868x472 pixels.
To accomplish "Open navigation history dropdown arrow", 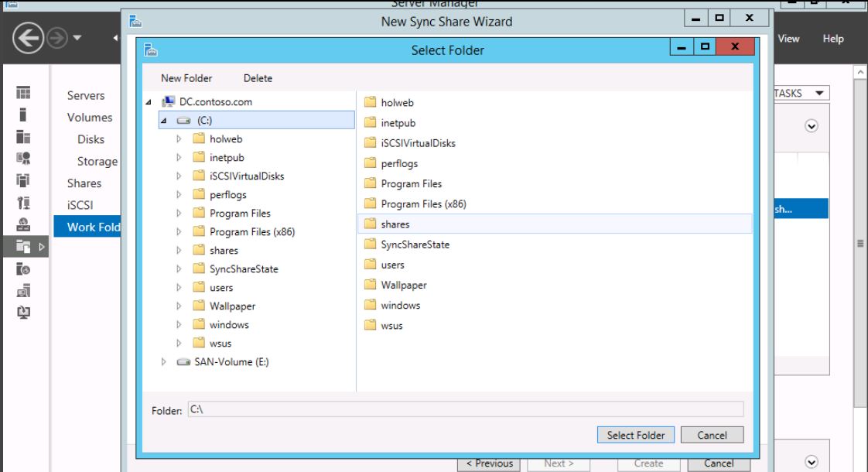I will pyautogui.click(x=77, y=38).
